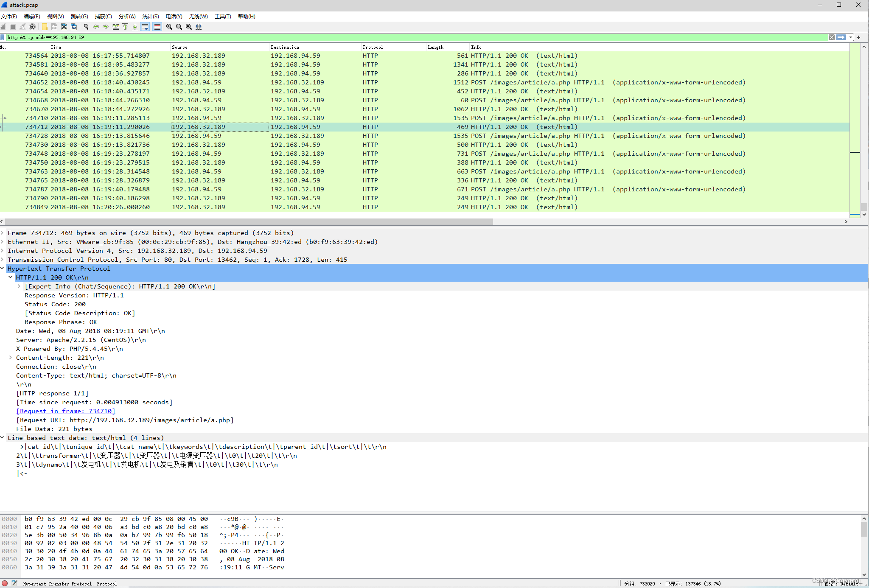Select packet 734849 in the list
The width and height of the screenshot is (869, 588).
click(x=424, y=207)
